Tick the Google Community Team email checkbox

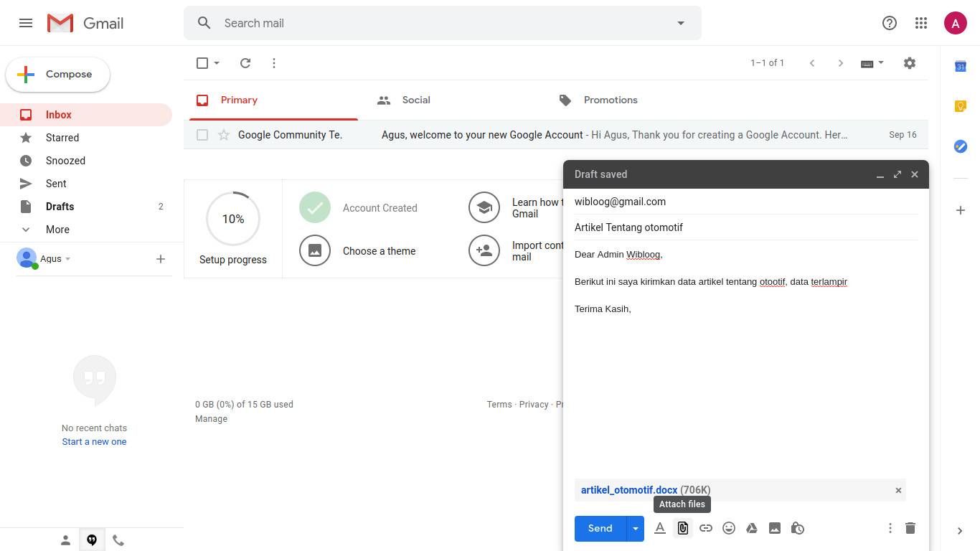(202, 135)
